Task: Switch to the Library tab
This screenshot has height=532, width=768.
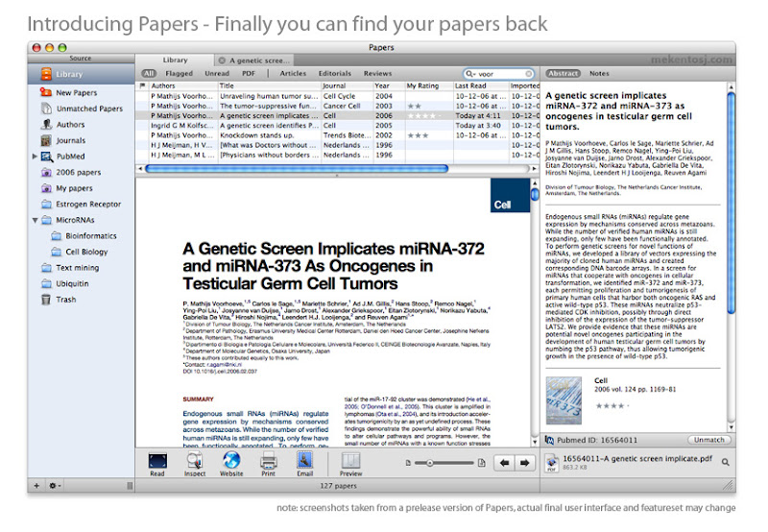Action: click(175, 60)
